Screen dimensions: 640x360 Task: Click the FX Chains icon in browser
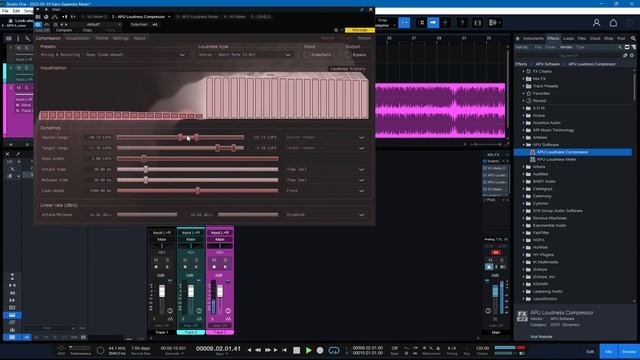[529, 71]
